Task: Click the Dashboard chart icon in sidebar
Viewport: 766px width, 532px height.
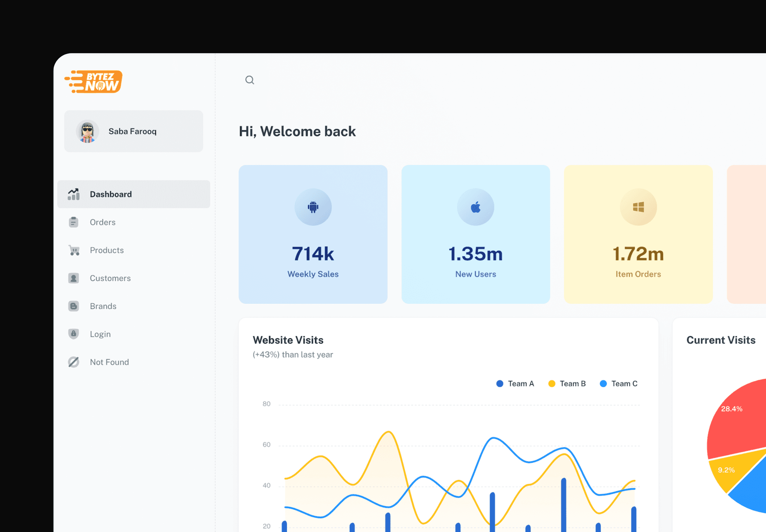Action: pyautogui.click(x=74, y=194)
